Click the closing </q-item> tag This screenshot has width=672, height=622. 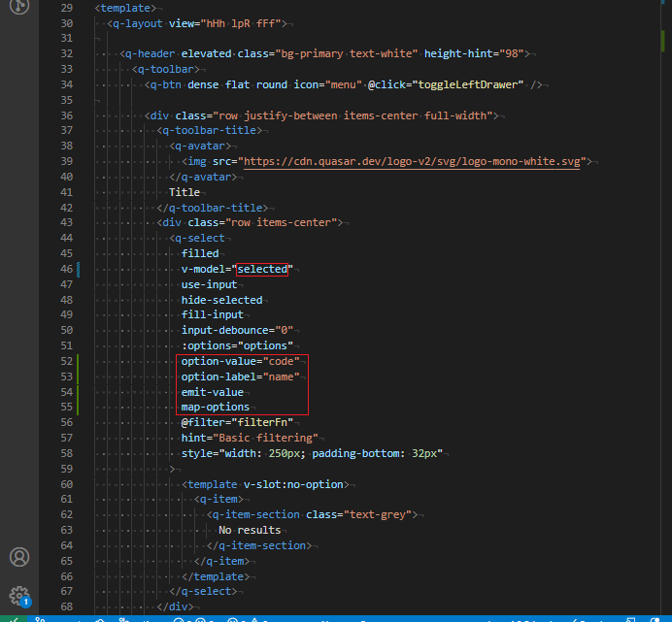tap(221, 561)
